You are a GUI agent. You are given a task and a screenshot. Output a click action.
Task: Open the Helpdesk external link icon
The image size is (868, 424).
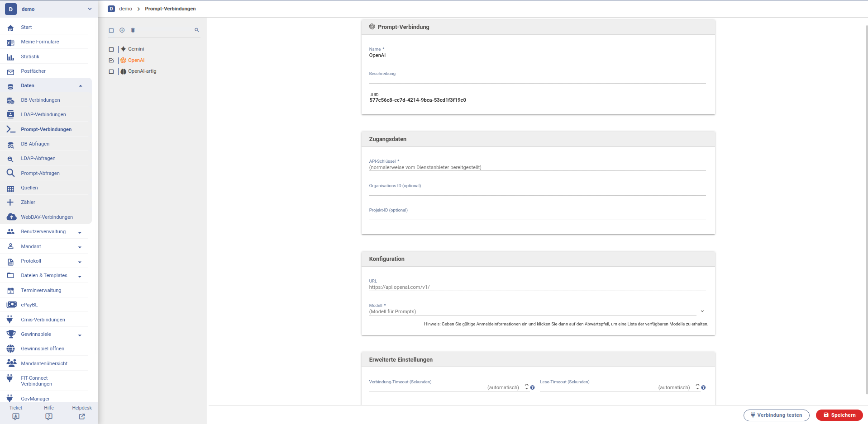click(x=82, y=416)
